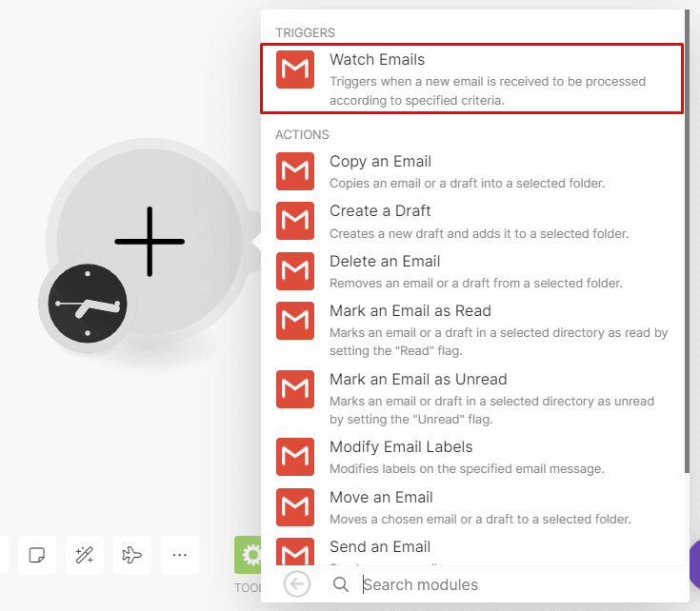This screenshot has height=611, width=700.
Task: Select the Watch Emails trigger
Action: (x=473, y=79)
